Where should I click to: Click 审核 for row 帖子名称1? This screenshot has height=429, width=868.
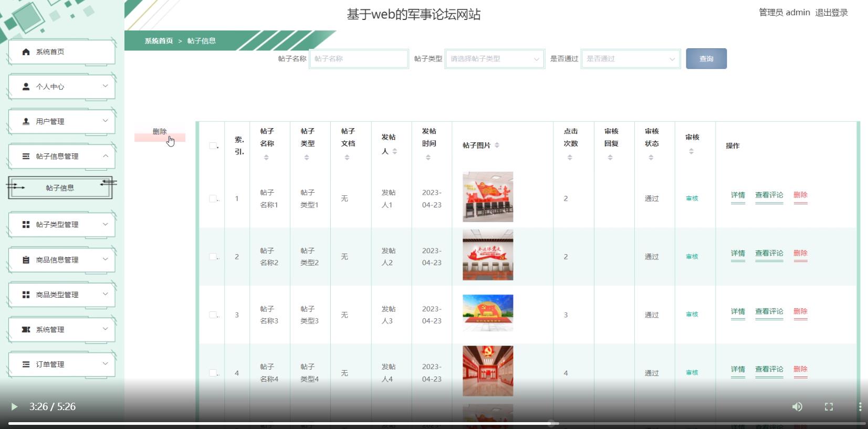click(692, 198)
